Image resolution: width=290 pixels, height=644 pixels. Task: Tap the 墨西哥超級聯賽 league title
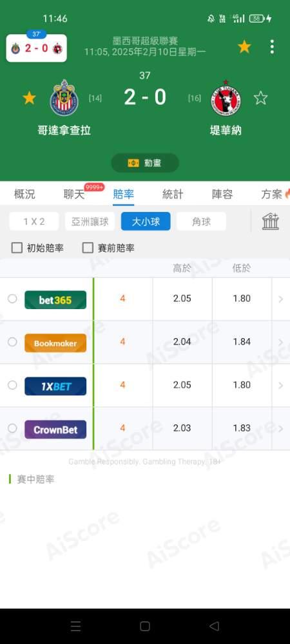[145, 41]
